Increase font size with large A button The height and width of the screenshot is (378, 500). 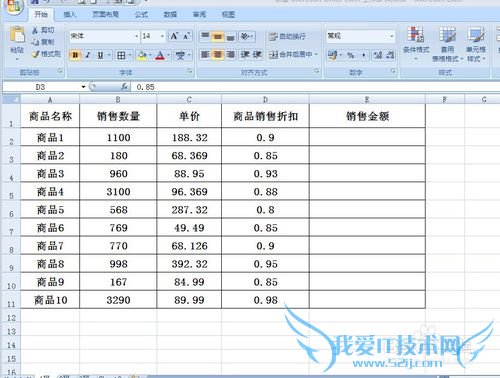(x=174, y=36)
